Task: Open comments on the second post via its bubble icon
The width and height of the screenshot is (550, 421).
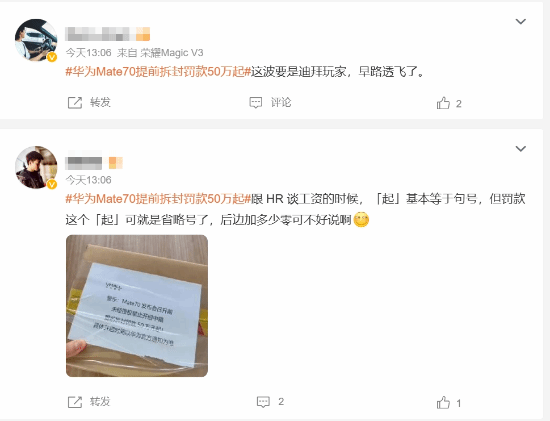Action: [263, 402]
